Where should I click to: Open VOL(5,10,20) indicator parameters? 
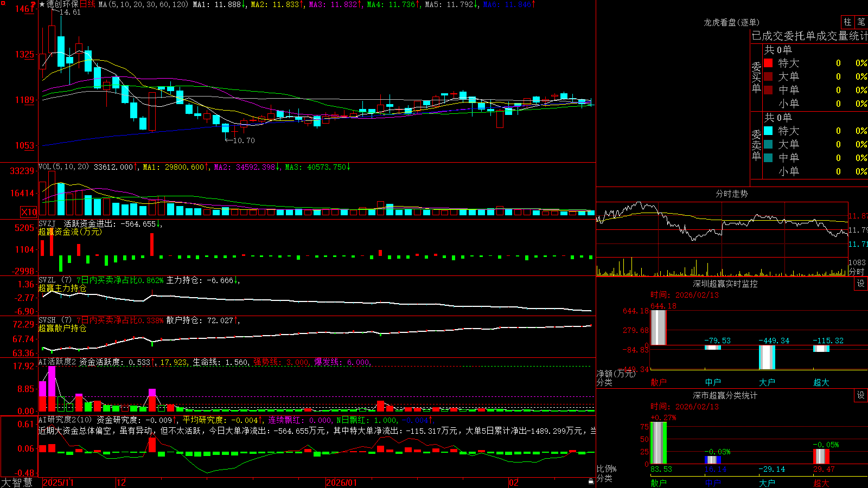63,167
